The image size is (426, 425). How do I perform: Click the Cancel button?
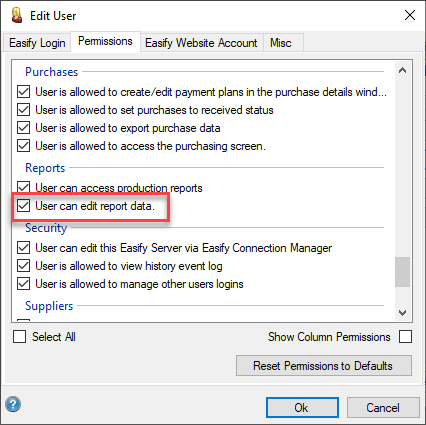coord(383,407)
